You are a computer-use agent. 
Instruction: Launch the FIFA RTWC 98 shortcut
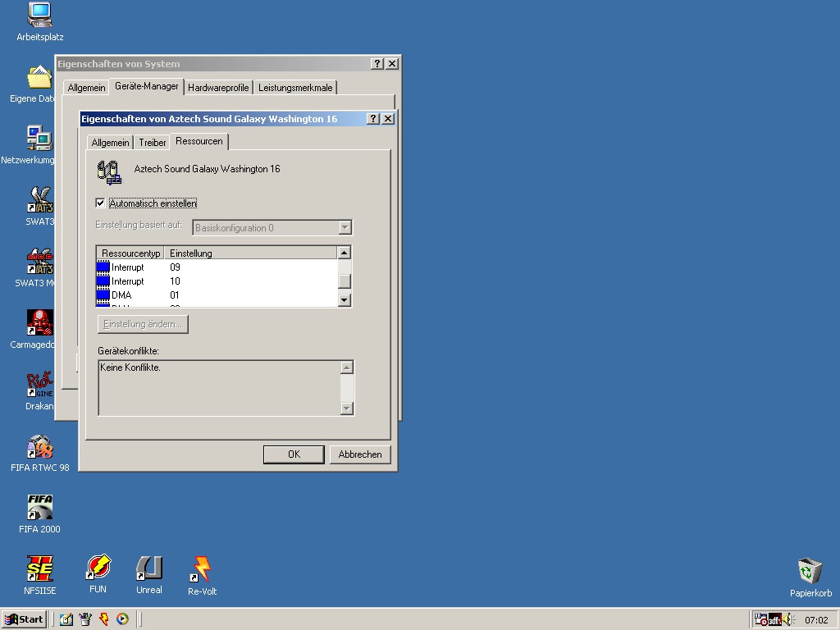tap(39, 447)
